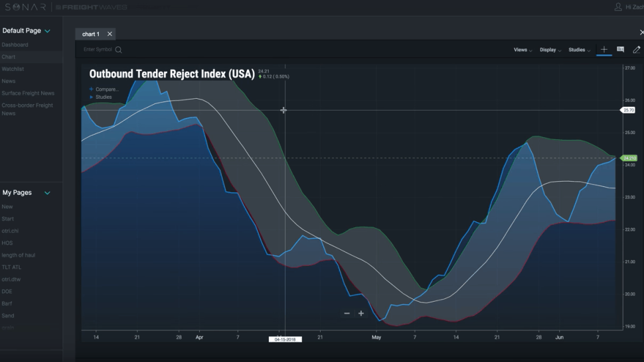Screen dimensions: 644x362
Task: Open the Surface Freight News link
Action: point(28,93)
